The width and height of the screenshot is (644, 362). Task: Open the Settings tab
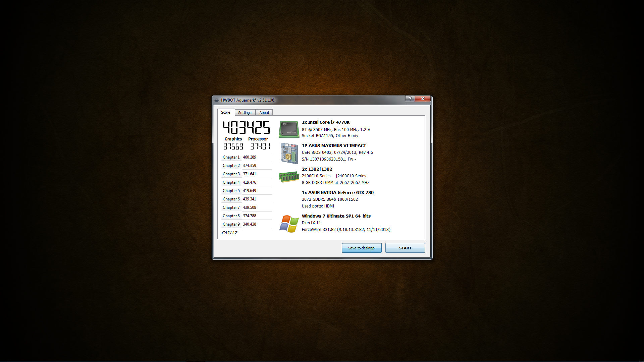point(245,113)
